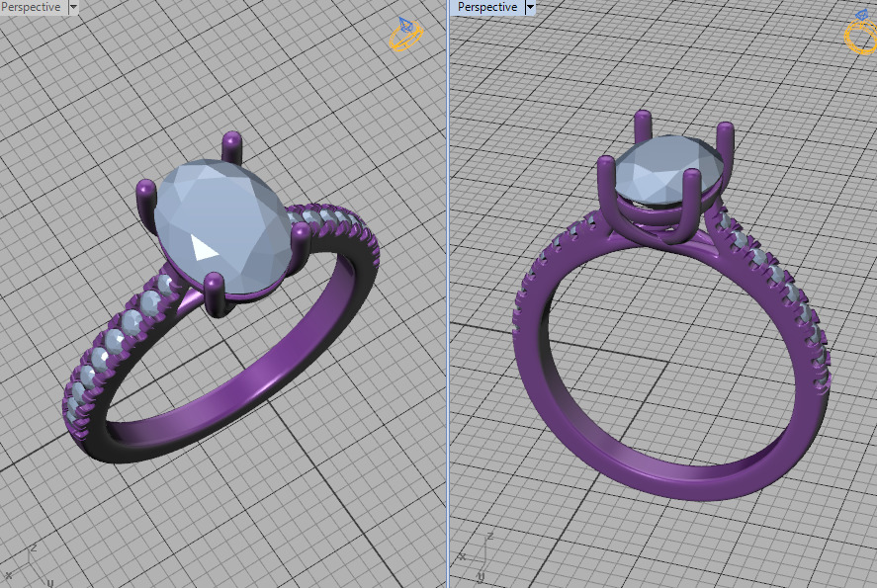The width and height of the screenshot is (877, 588).
Task: Open the right Perspective viewport title menu
Action: pyautogui.click(x=487, y=7)
